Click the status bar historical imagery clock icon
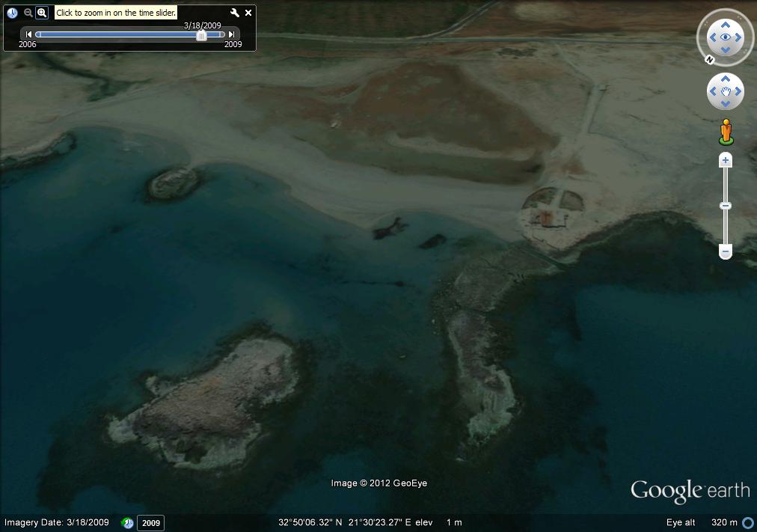The width and height of the screenshot is (757, 532). [x=127, y=523]
